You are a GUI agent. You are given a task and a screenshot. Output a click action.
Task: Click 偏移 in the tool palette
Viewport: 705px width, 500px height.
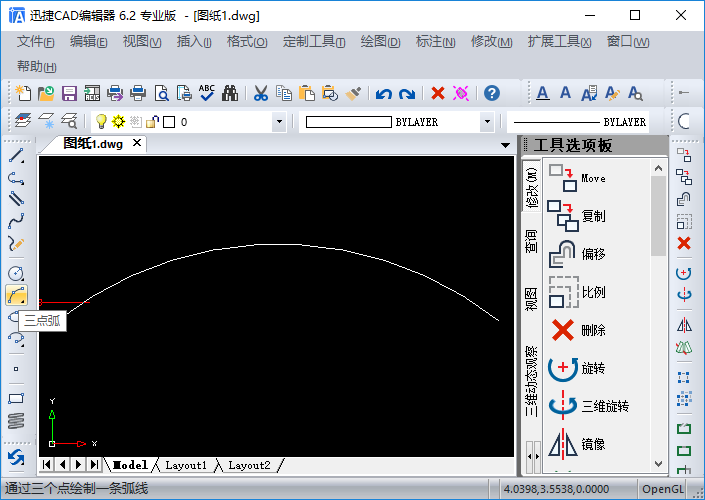[x=593, y=254]
